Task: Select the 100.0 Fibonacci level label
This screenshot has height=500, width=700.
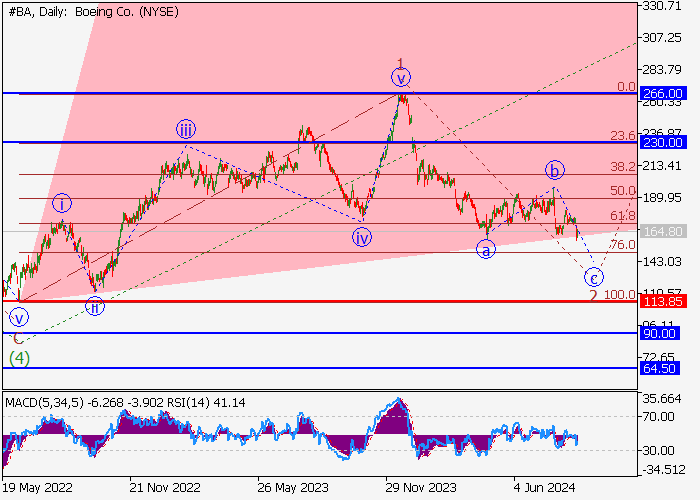Action: coord(620,294)
